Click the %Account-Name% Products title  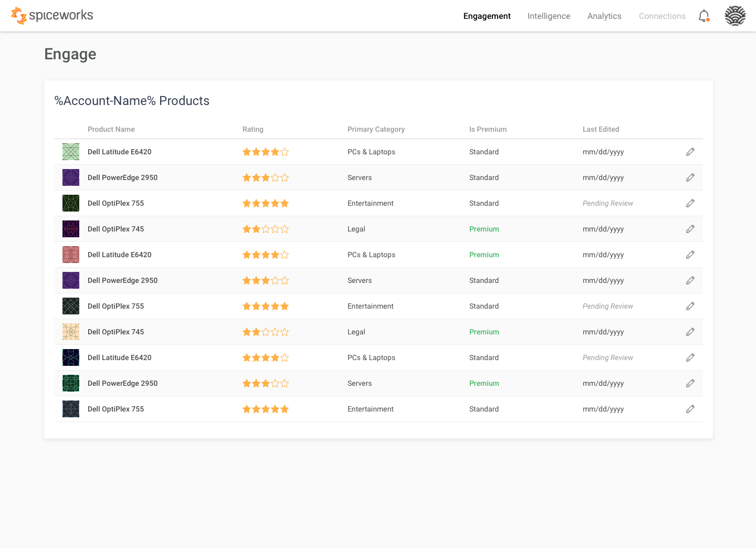click(x=132, y=101)
